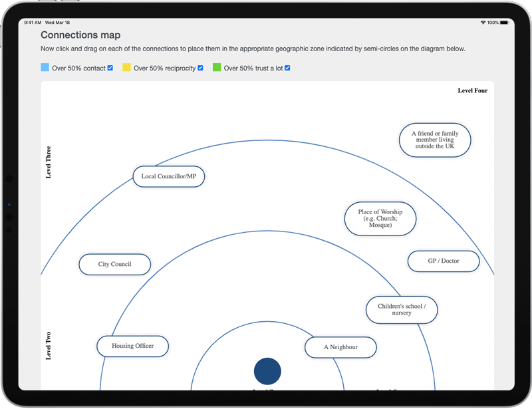Viewport: 532px width, 409px height.
Task: Select the GP / Doctor connection node
Action: pos(444,261)
